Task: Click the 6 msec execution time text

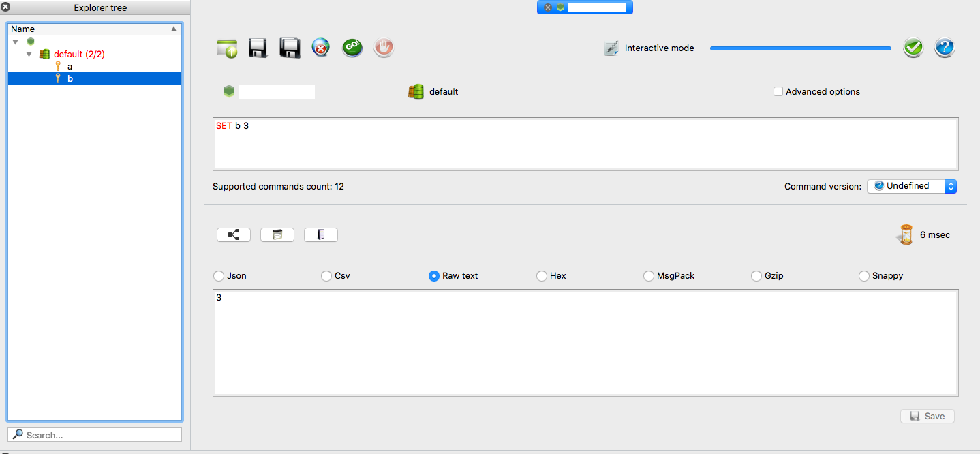Action: (x=935, y=234)
